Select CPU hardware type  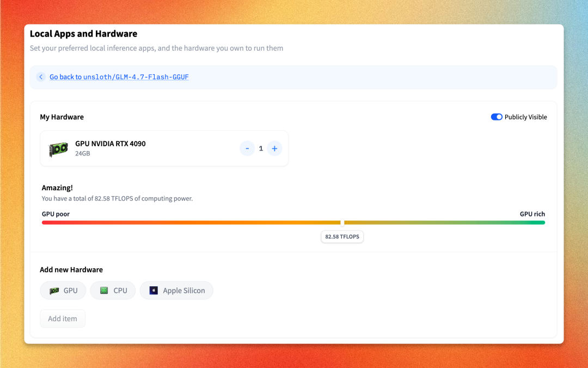point(113,290)
